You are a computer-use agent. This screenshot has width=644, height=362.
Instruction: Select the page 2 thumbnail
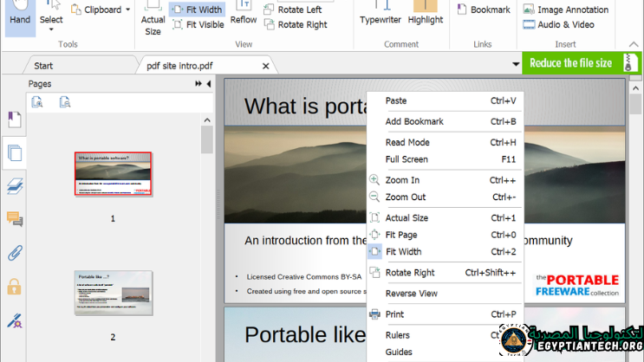(x=113, y=293)
